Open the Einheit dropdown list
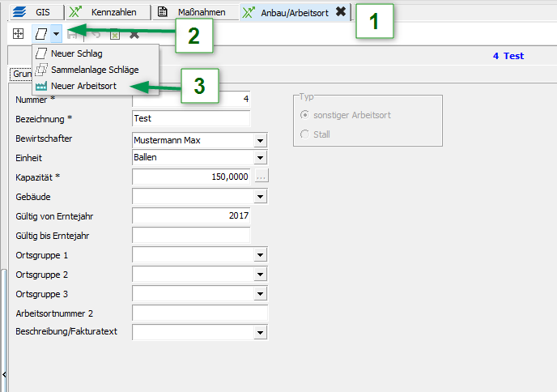 click(x=260, y=158)
